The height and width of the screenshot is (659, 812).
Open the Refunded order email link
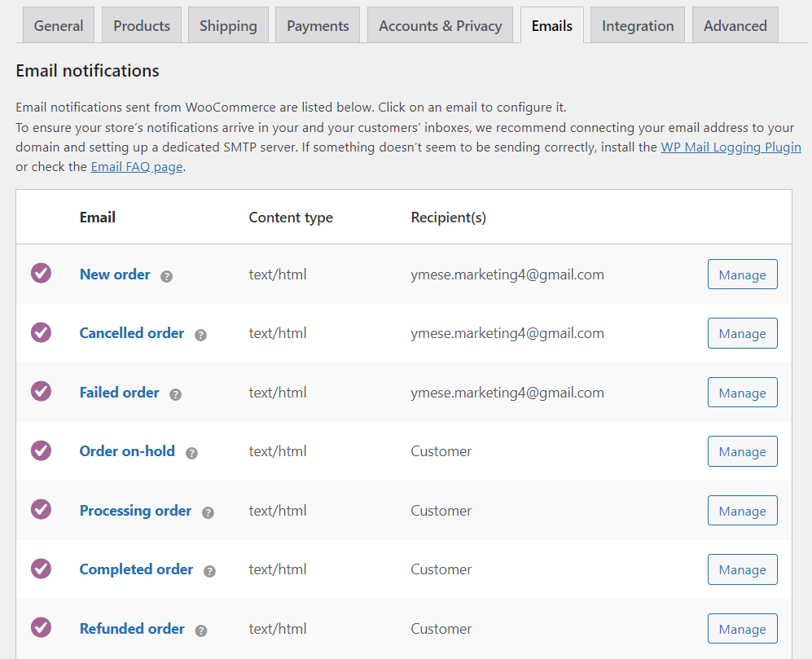click(132, 628)
